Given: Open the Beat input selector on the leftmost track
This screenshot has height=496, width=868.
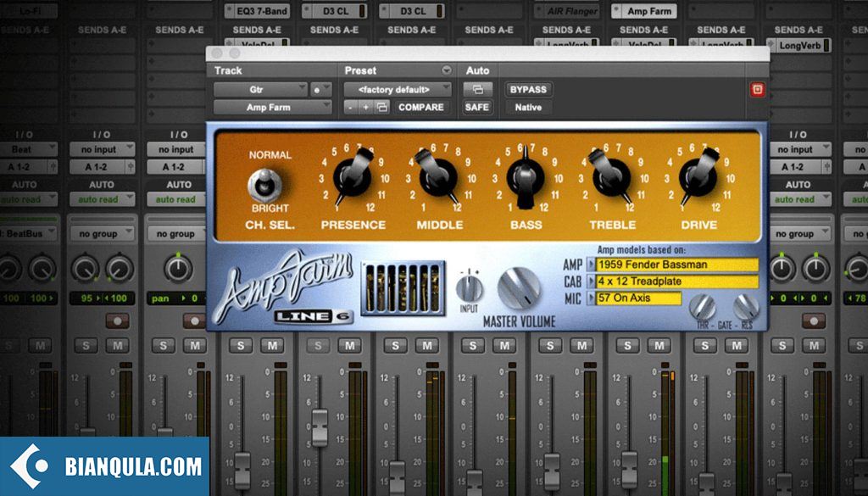Looking at the screenshot, I should [28, 149].
